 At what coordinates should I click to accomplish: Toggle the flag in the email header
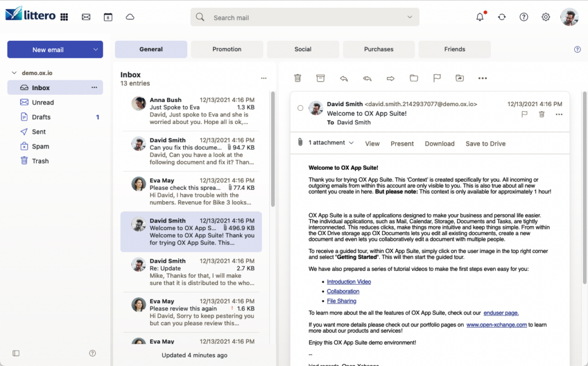524,115
